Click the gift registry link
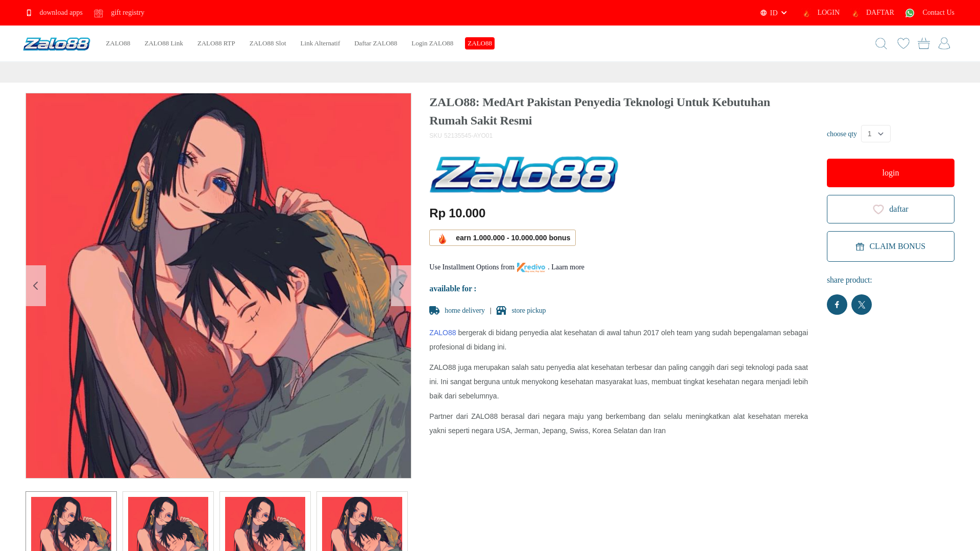Viewport: 980px width, 551px height. pos(119,13)
